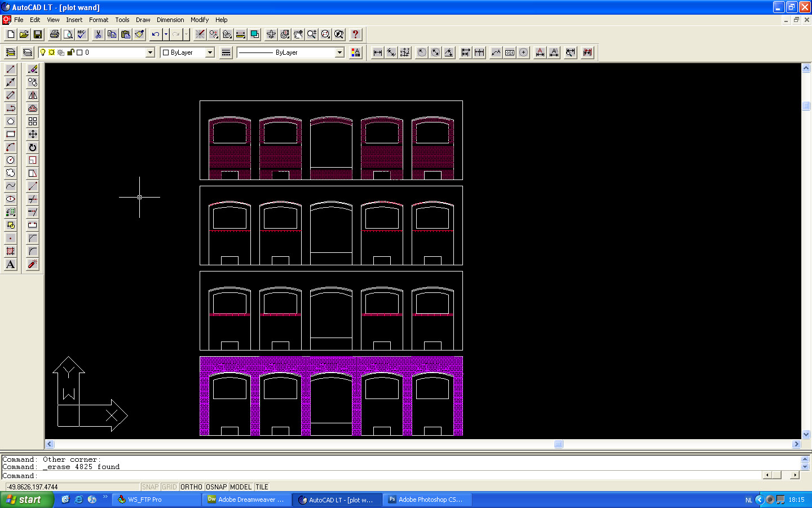Open the color ByLayer dropdown
812x508 pixels.
point(209,52)
